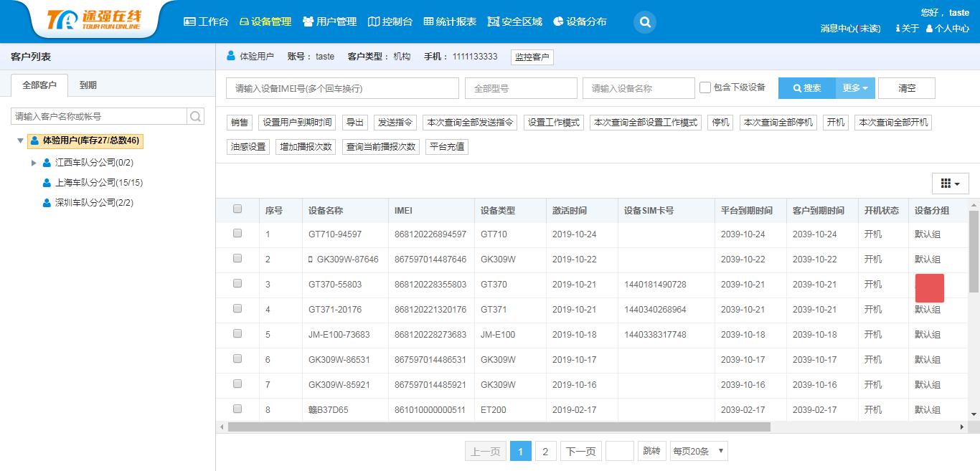980x471 pixels.
Task: Click the 途强在线 Tour Run Online logo
Action: [94, 20]
